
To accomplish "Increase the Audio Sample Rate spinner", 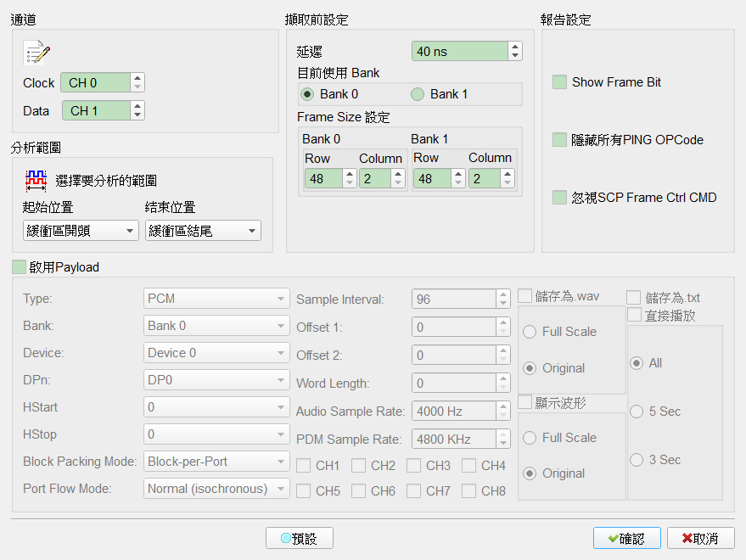I will tap(503, 406).
